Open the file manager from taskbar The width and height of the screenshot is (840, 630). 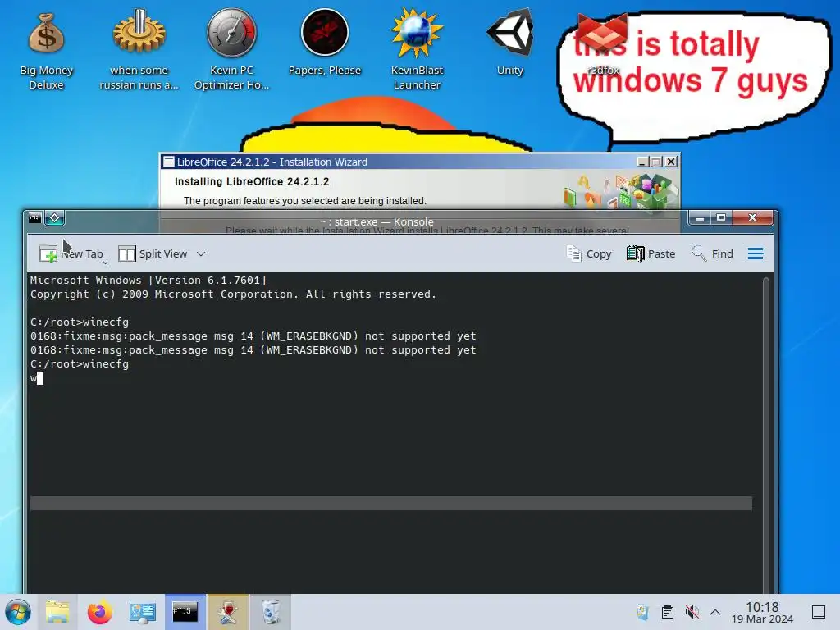(57, 612)
